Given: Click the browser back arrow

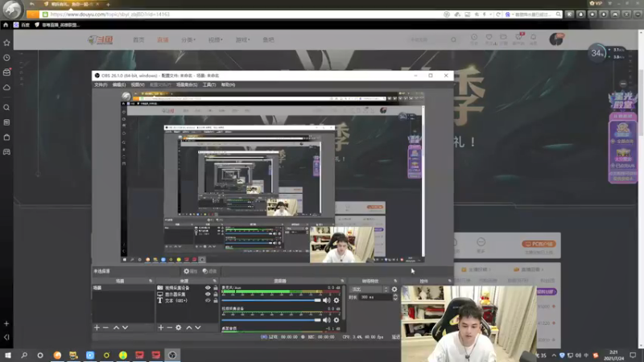Looking at the screenshot, I should (32, 4).
